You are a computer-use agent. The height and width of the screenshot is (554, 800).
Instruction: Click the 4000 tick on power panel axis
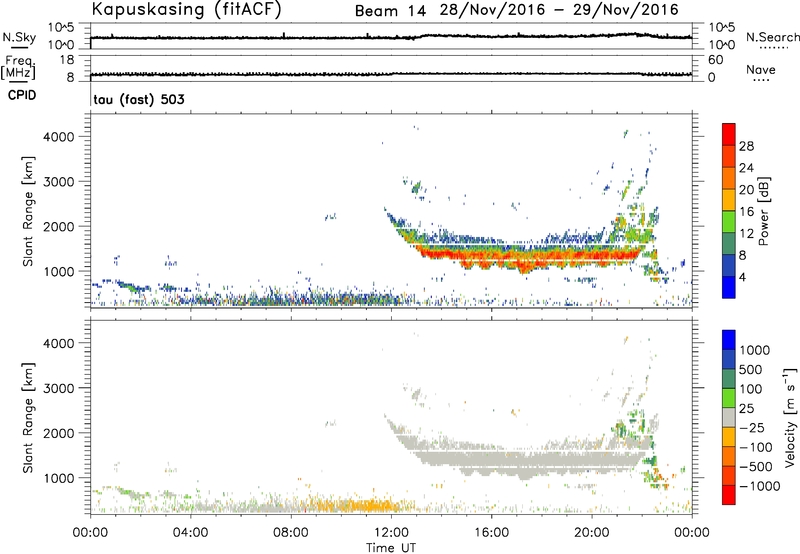[x=59, y=137]
